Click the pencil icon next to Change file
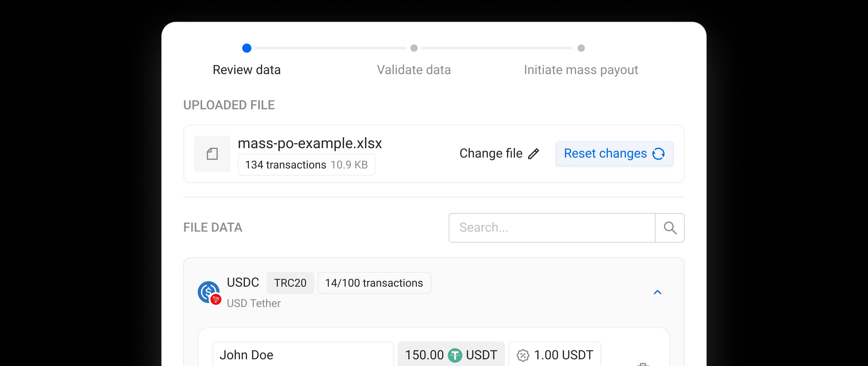This screenshot has height=366, width=868. [534, 154]
